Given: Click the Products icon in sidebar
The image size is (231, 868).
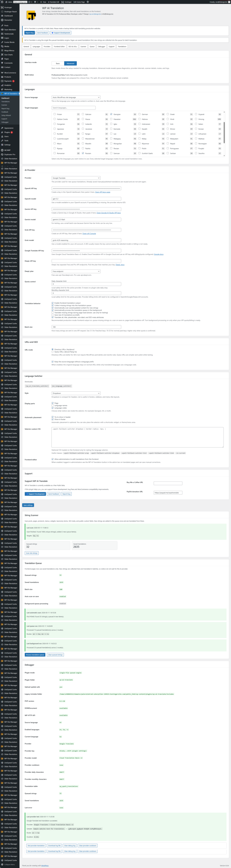Looking at the screenshot, I should [x=2, y=77].
